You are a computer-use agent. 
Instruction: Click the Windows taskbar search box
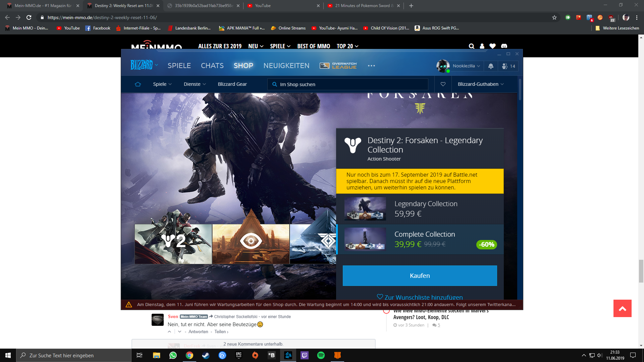[74, 355]
